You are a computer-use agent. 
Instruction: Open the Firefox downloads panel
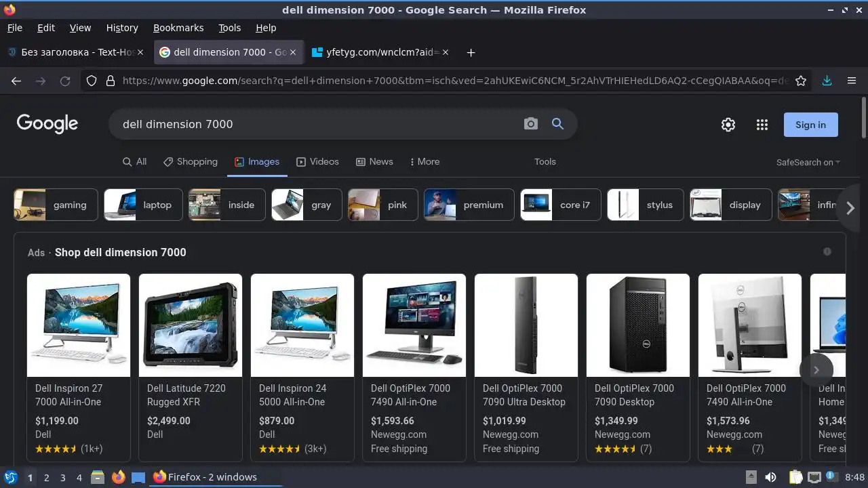click(x=827, y=81)
